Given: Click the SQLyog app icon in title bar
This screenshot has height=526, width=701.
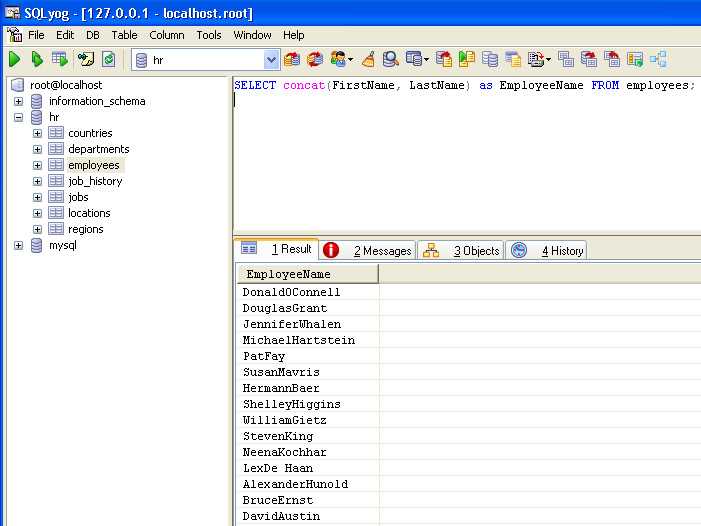Looking at the screenshot, I should click(11, 13).
